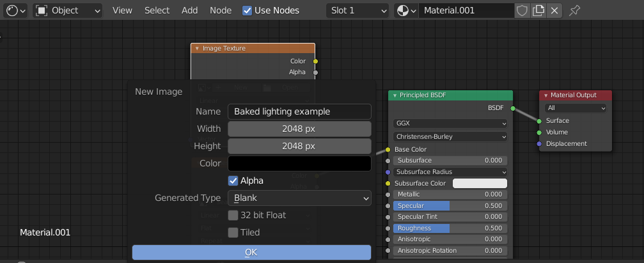644x263 pixels.
Task: Open the Select menu
Action: (x=157, y=10)
